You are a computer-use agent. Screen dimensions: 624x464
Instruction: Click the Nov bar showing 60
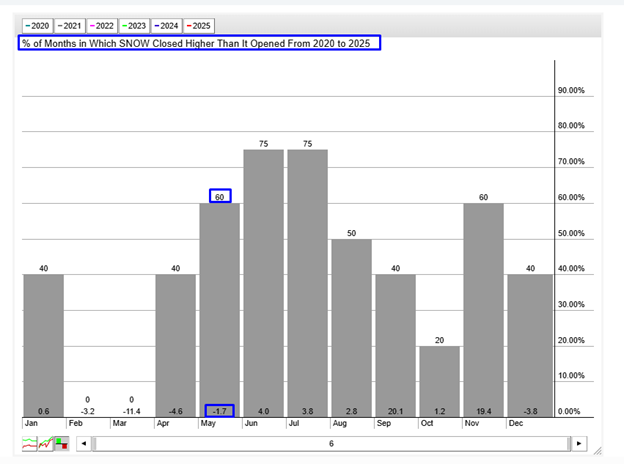[x=484, y=310]
